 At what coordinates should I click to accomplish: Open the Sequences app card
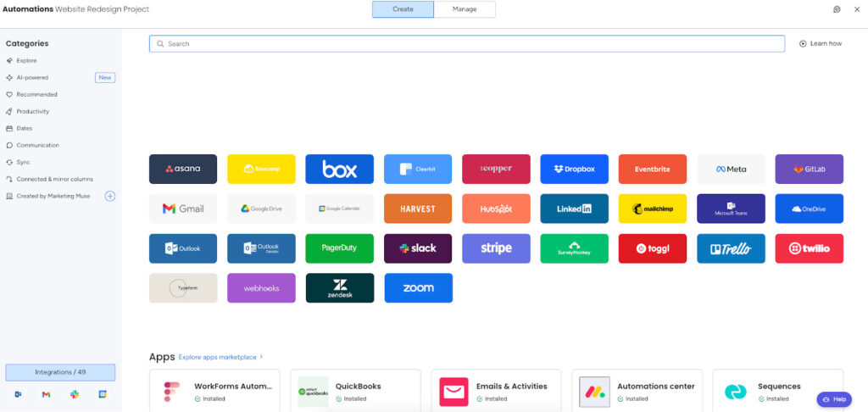click(x=778, y=391)
